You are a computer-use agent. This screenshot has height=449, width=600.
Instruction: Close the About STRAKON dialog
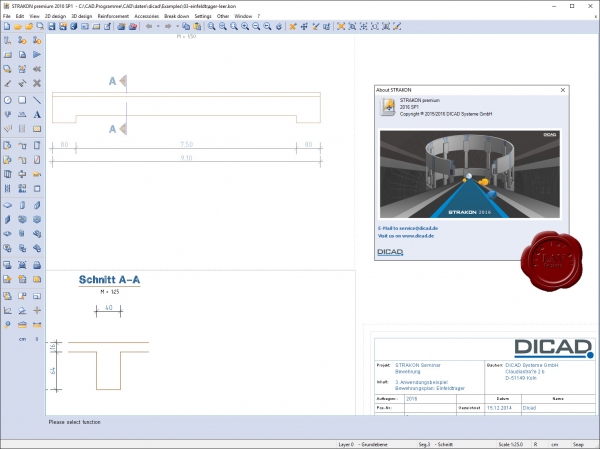[563, 90]
